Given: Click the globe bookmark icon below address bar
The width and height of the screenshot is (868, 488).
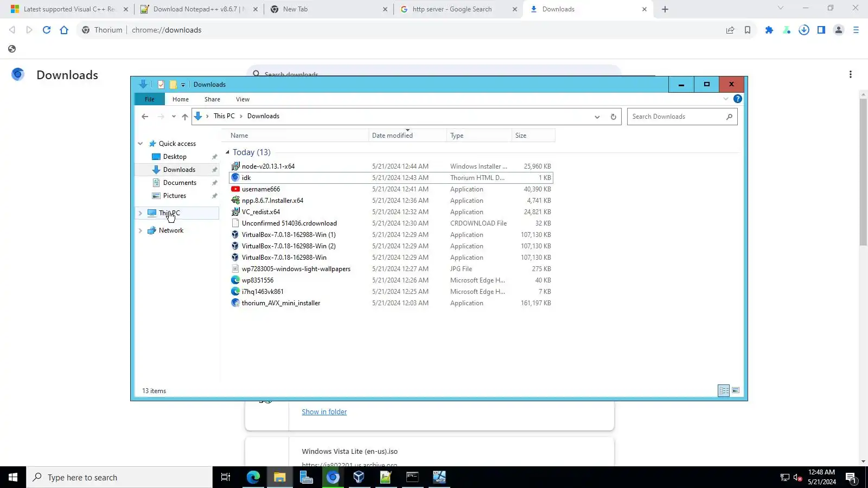Looking at the screenshot, I should [x=12, y=49].
